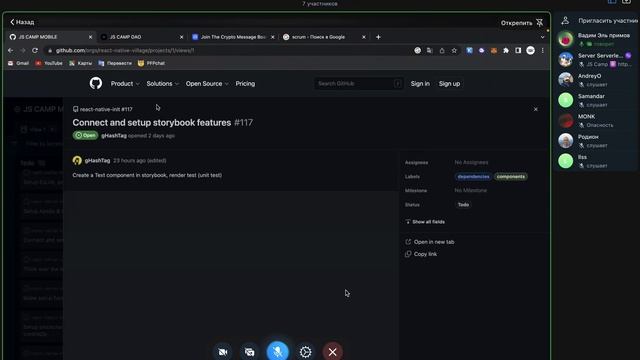The image size is (640, 360).
Task: Close the issue side panel
Action: pos(536,109)
